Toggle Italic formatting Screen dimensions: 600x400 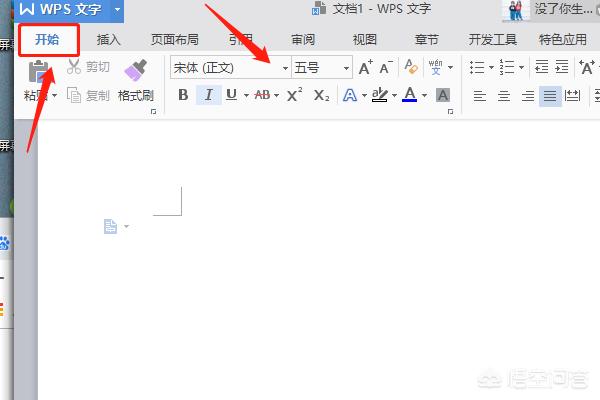209,95
